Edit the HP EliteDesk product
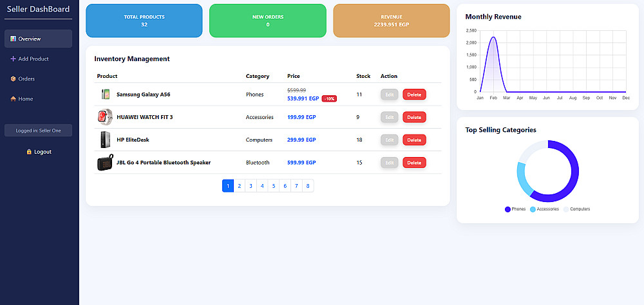 pos(390,140)
